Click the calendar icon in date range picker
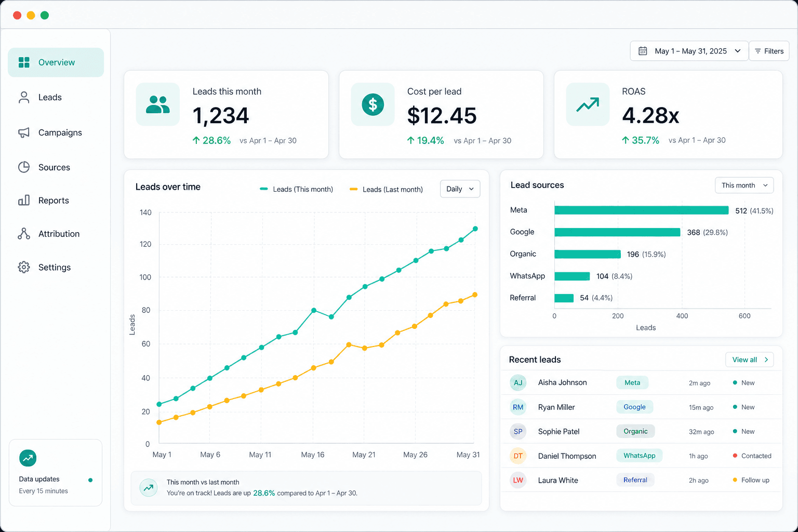 (x=643, y=51)
